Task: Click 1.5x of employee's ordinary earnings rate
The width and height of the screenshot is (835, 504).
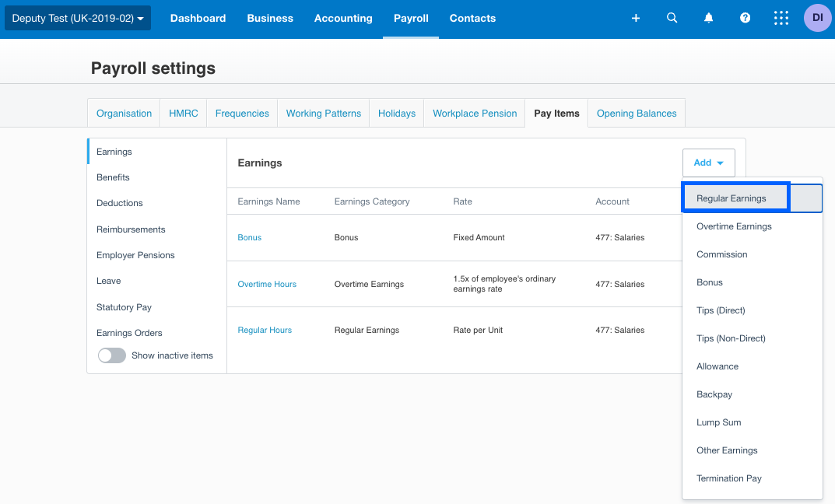Action: click(504, 284)
